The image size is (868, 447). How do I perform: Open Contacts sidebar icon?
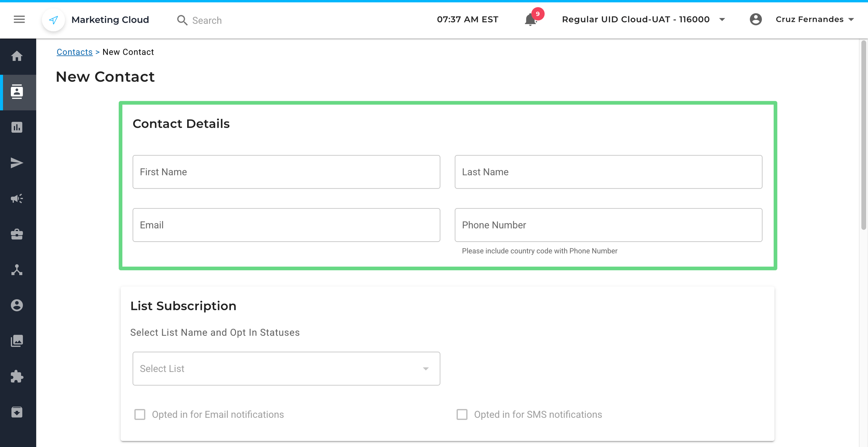coord(17,92)
